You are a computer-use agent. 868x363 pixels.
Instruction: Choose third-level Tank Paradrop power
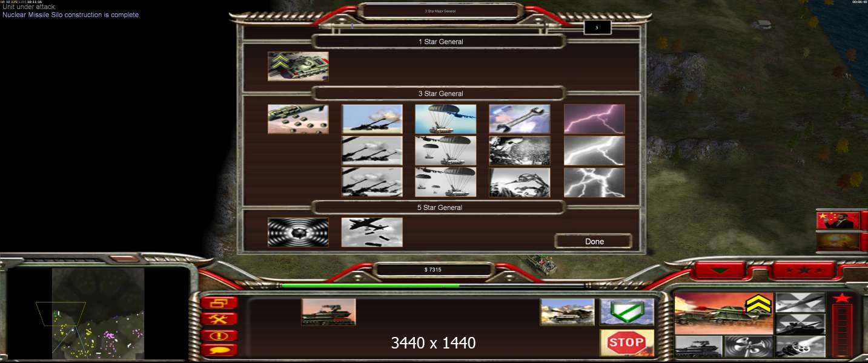tap(445, 182)
